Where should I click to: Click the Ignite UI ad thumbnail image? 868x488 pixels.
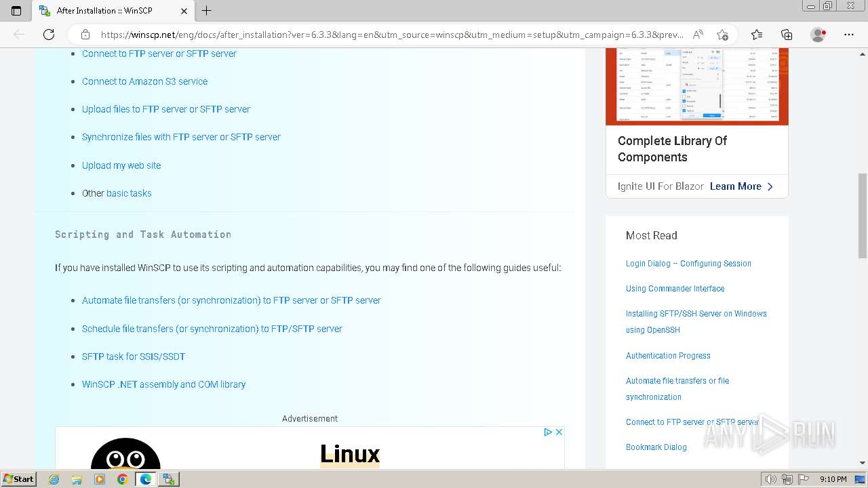[x=697, y=86]
